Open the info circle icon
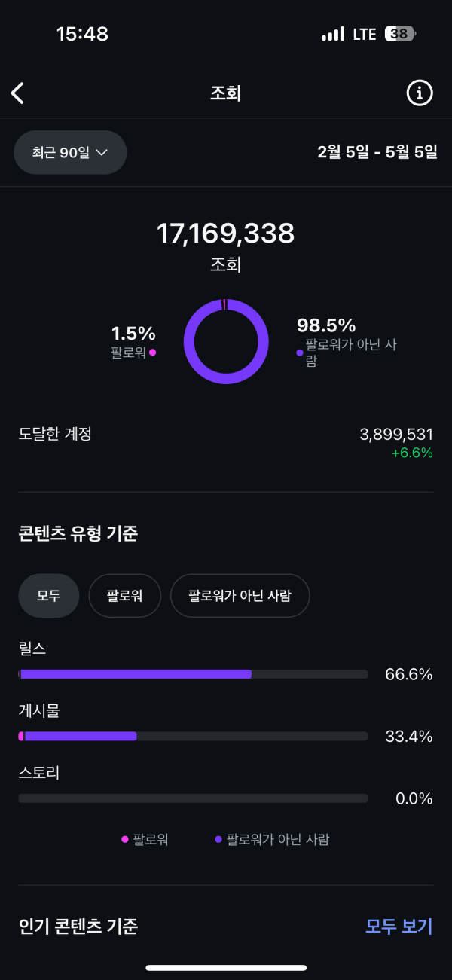 tap(420, 93)
